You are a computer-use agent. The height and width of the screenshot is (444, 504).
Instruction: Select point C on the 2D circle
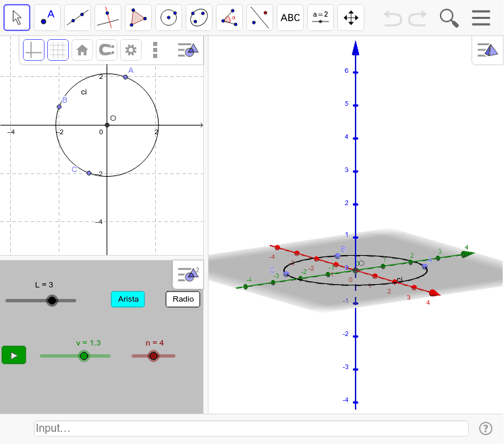click(x=89, y=173)
